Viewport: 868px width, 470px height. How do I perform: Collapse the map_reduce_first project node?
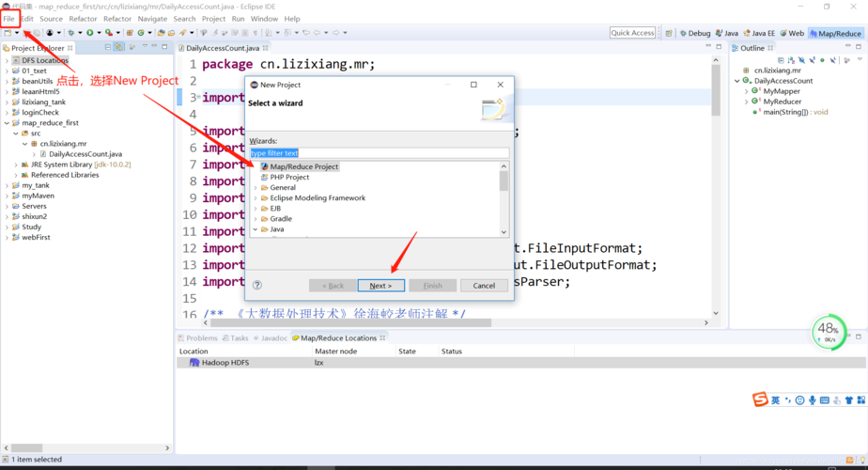[x=7, y=123]
